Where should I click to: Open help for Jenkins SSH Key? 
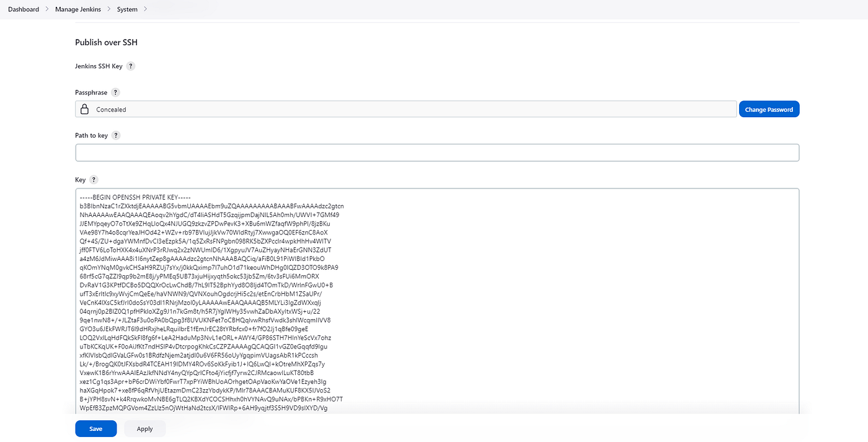coord(131,66)
